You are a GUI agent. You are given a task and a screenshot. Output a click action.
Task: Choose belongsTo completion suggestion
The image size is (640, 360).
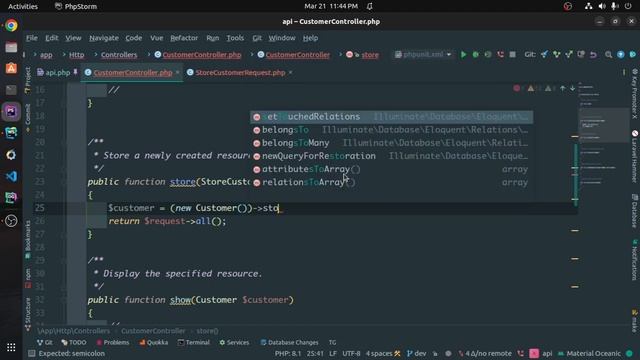tap(391, 130)
